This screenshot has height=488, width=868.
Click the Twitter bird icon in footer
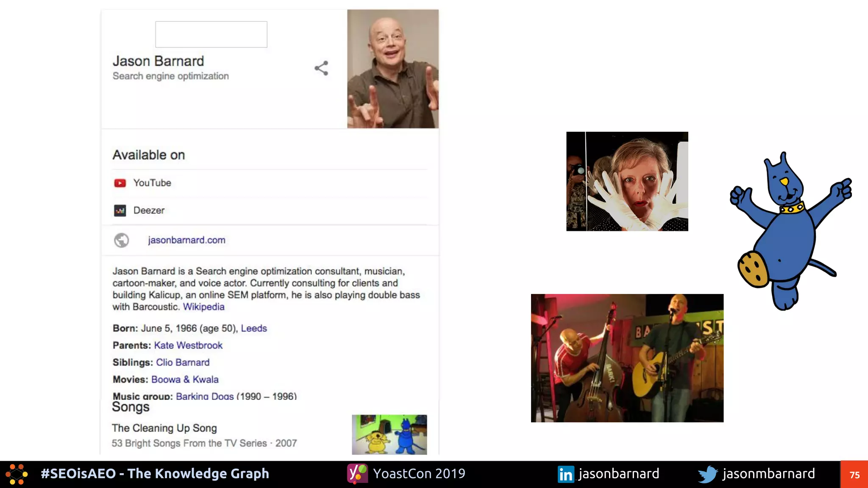(708, 474)
